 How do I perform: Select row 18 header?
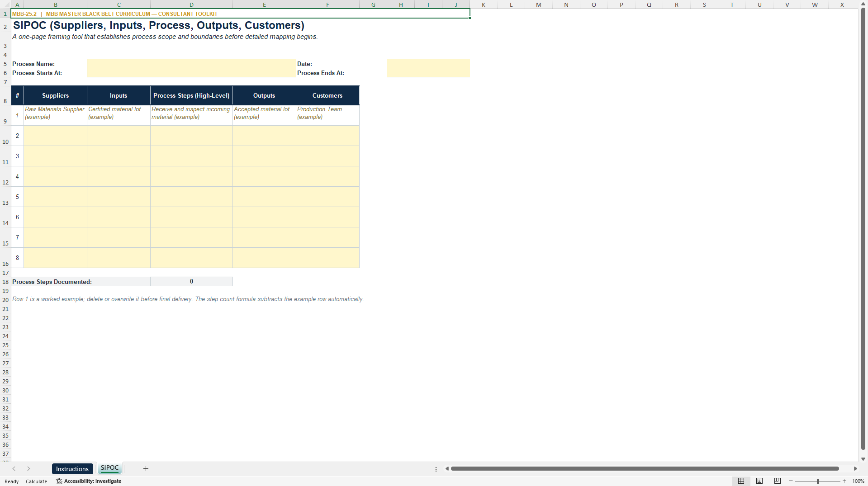(x=5, y=282)
